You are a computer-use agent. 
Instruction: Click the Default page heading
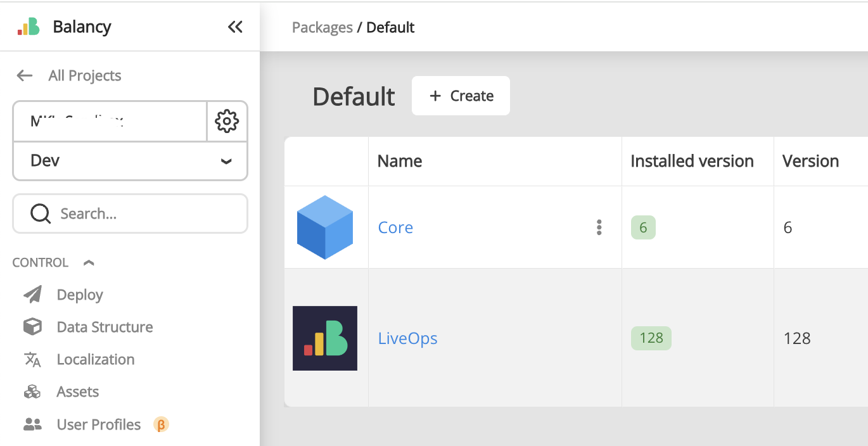tap(354, 96)
